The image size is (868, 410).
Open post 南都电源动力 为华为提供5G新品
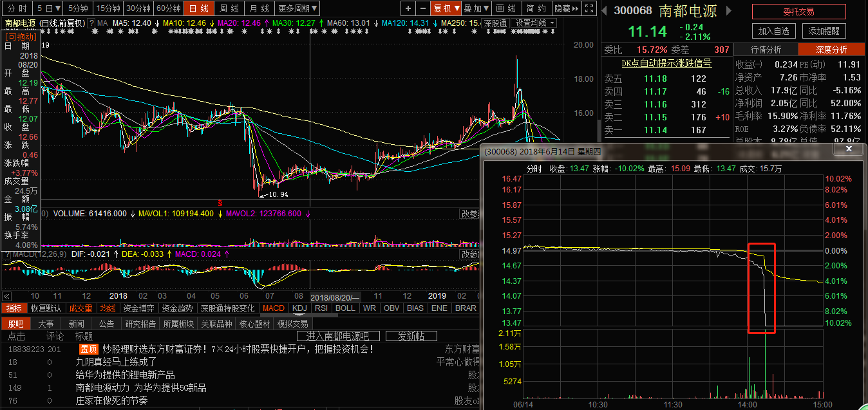click(141, 387)
